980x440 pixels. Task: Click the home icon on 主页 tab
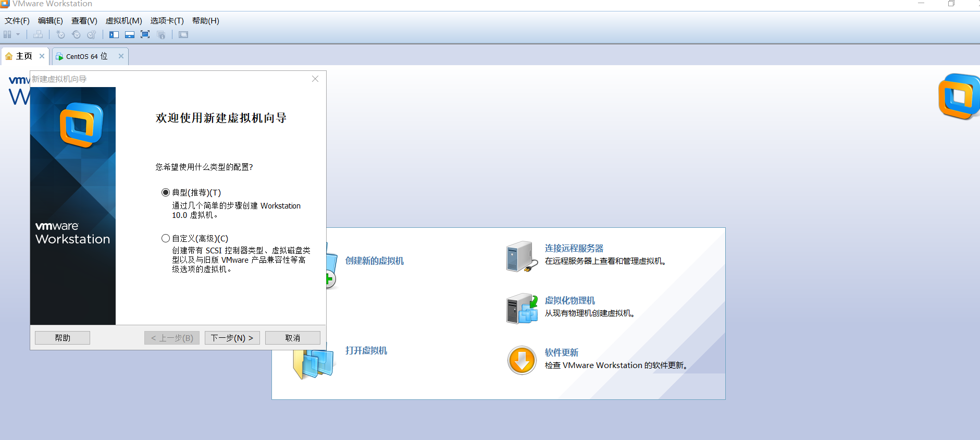click(9, 56)
